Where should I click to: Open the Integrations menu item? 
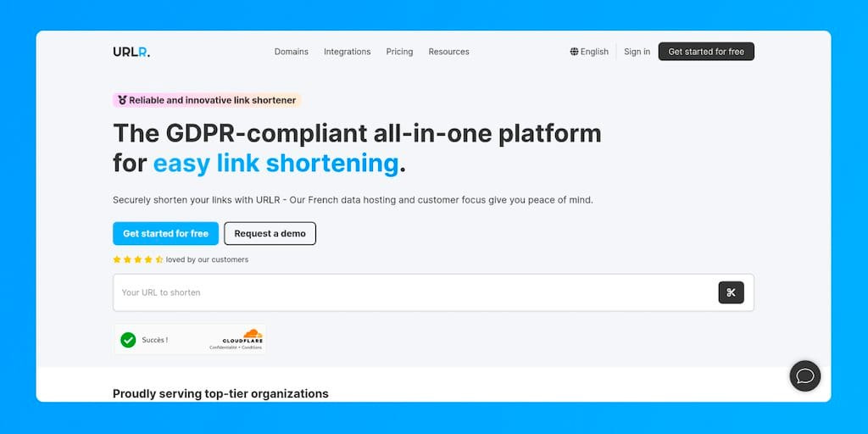pos(347,52)
